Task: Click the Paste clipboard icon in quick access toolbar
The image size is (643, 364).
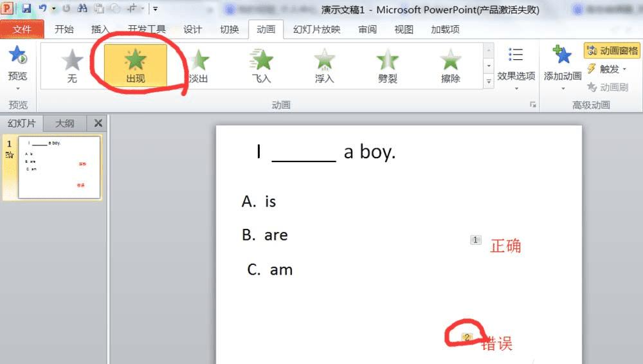Action: tap(99, 8)
